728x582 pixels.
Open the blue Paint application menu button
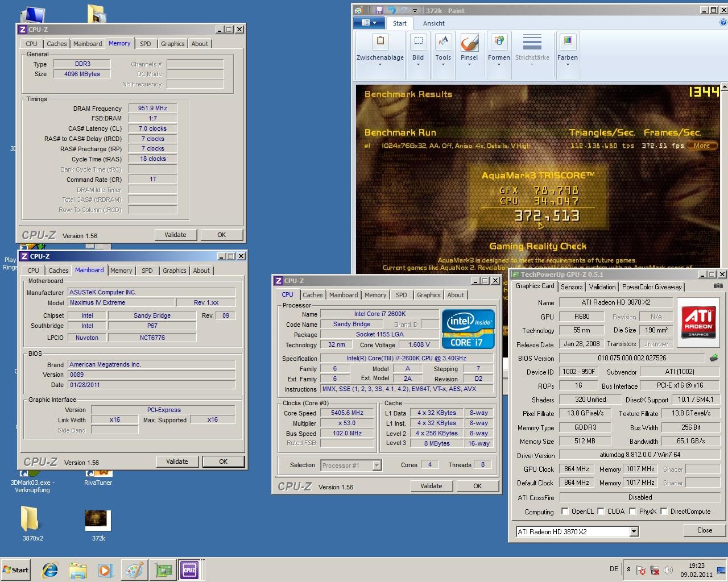coord(370,23)
